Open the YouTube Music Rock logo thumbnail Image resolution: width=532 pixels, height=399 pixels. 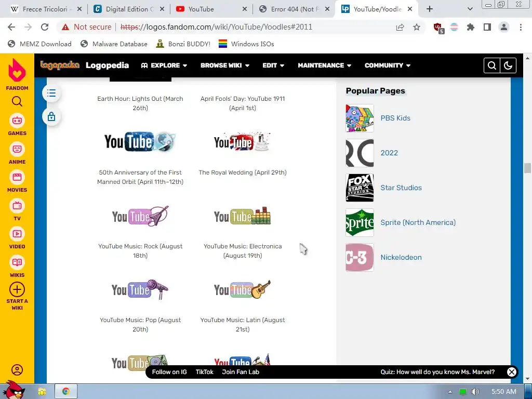[x=140, y=216]
